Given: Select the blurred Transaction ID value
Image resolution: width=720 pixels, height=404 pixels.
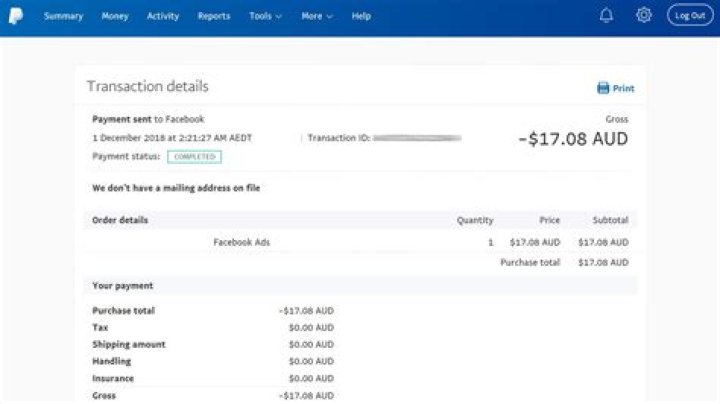Looking at the screenshot, I should point(417,138).
